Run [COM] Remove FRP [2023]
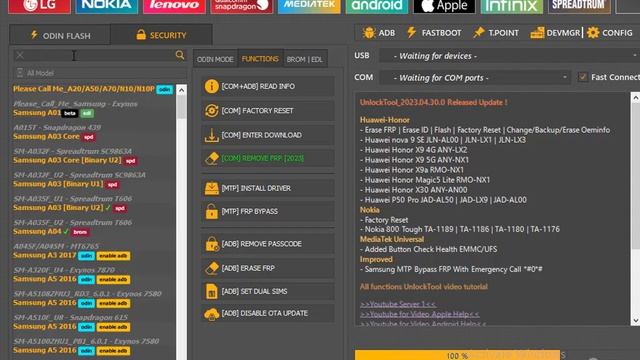The height and width of the screenshot is (360, 640). pyautogui.click(x=268, y=158)
